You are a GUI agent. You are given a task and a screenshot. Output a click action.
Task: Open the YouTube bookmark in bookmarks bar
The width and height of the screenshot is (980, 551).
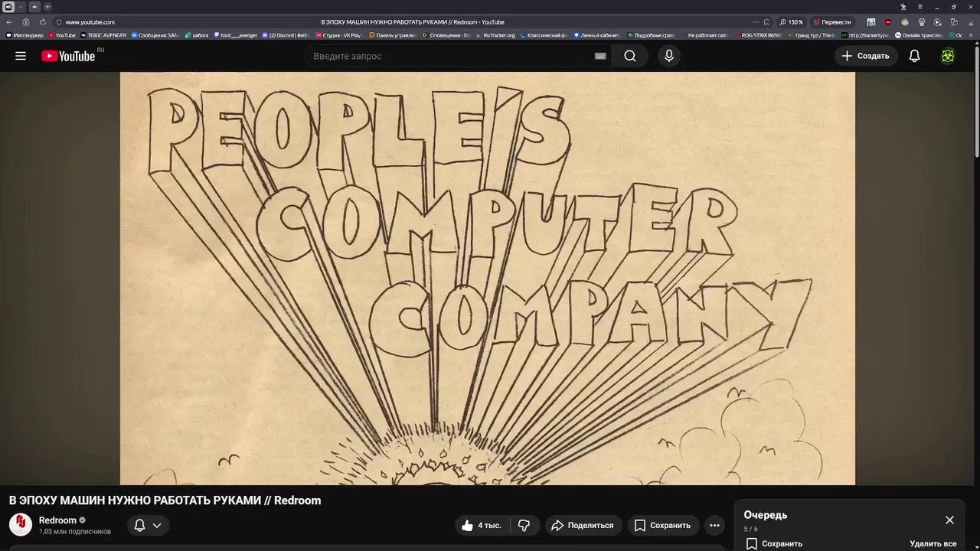click(x=62, y=35)
